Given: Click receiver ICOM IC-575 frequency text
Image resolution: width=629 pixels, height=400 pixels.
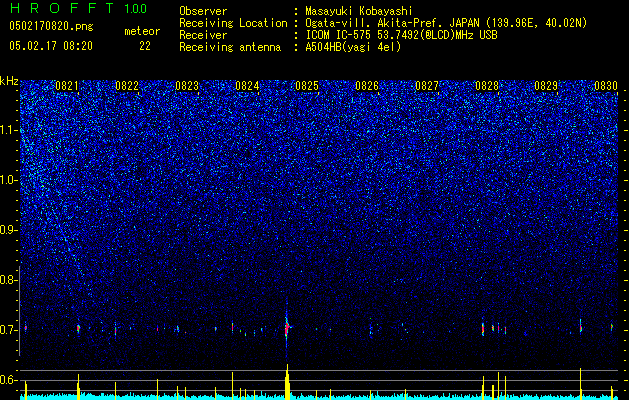Looking at the screenshot, I should point(401,35).
